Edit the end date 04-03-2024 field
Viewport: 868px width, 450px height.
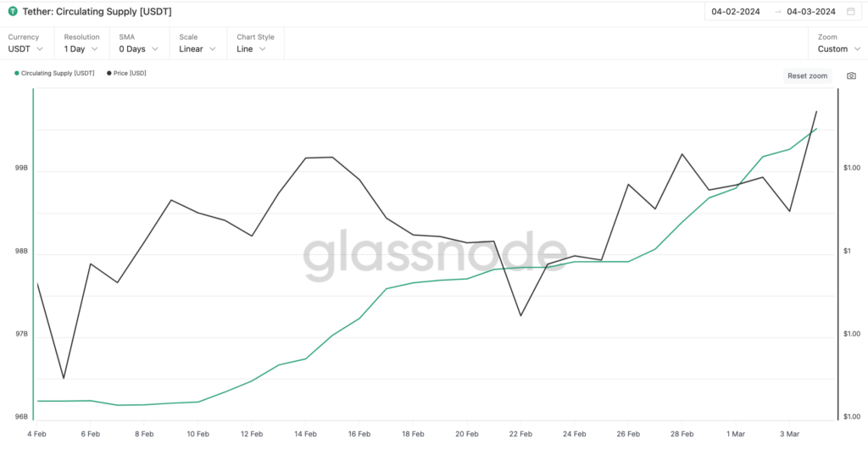(x=811, y=12)
